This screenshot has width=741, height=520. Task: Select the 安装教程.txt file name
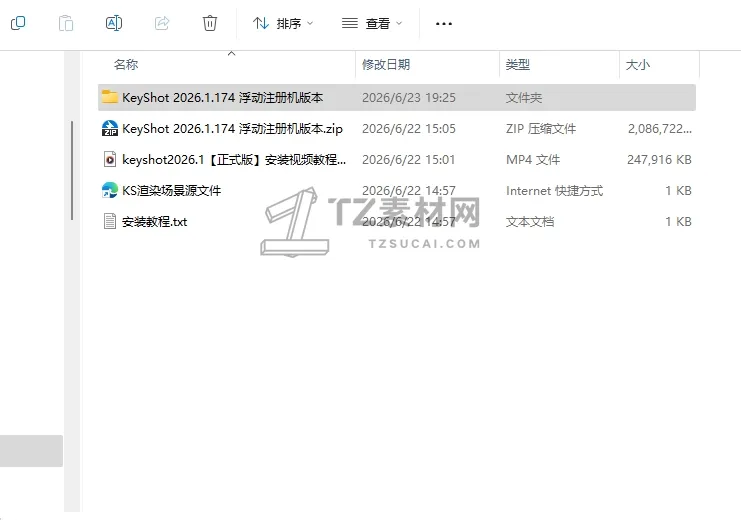155,222
